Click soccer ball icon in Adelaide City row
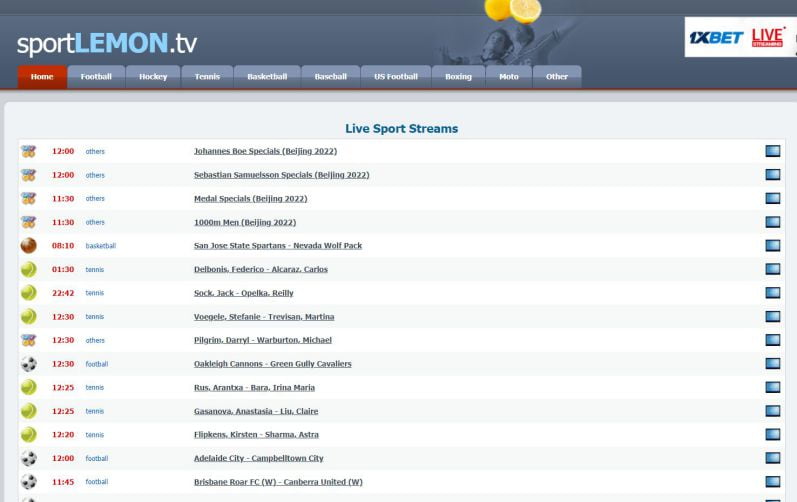 point(28,458)
